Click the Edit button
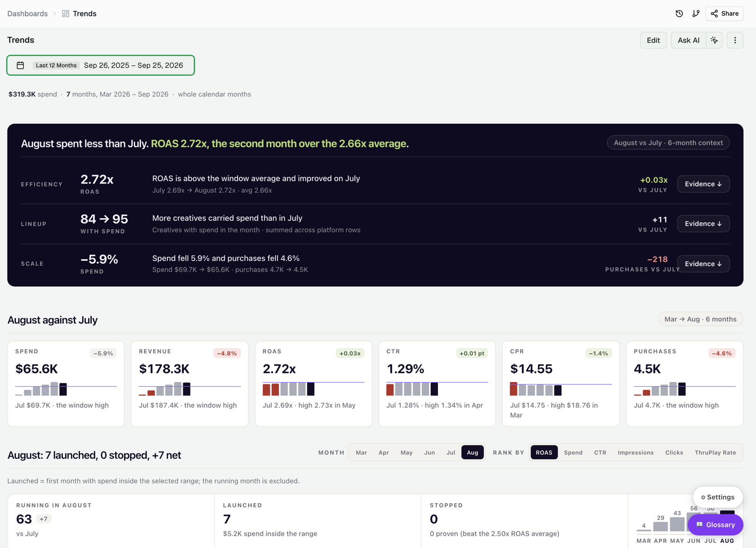 point(653,40)
